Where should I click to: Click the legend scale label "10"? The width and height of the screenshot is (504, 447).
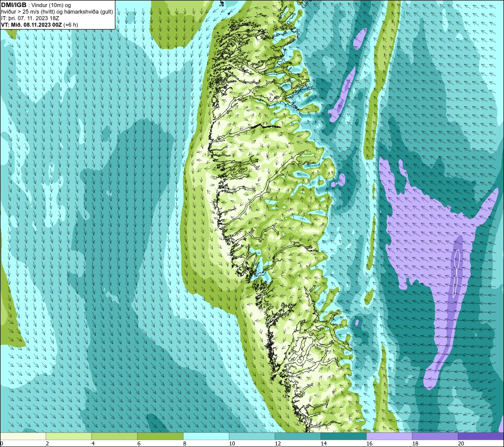pos(232,443)
